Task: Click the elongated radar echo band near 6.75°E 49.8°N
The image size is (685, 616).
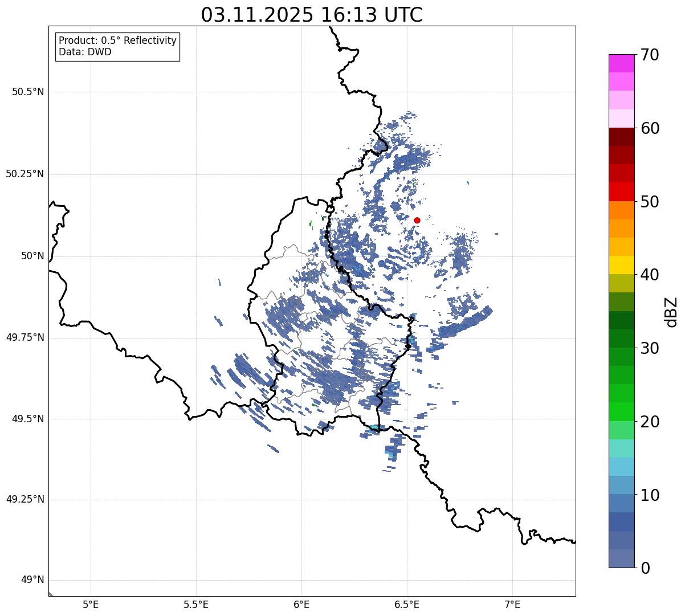Action: point(465,323)
